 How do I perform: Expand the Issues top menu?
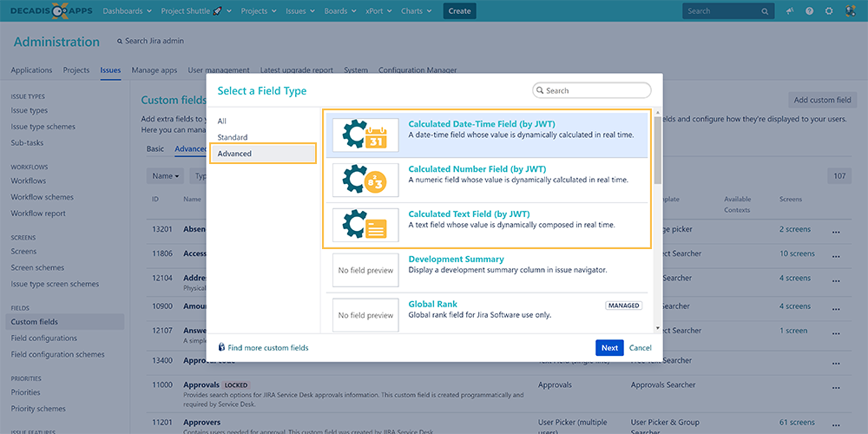click(300, 11)
